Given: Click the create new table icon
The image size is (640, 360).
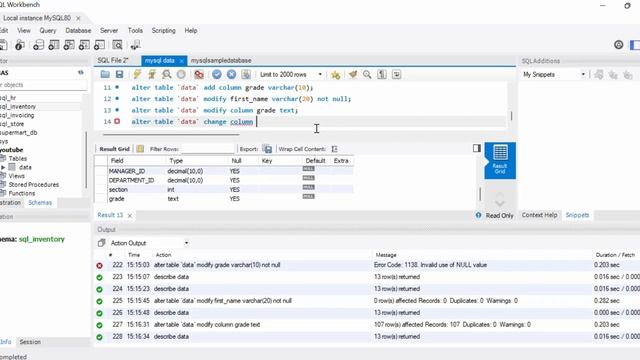Looking at the screenshot, I should point(53,45).
